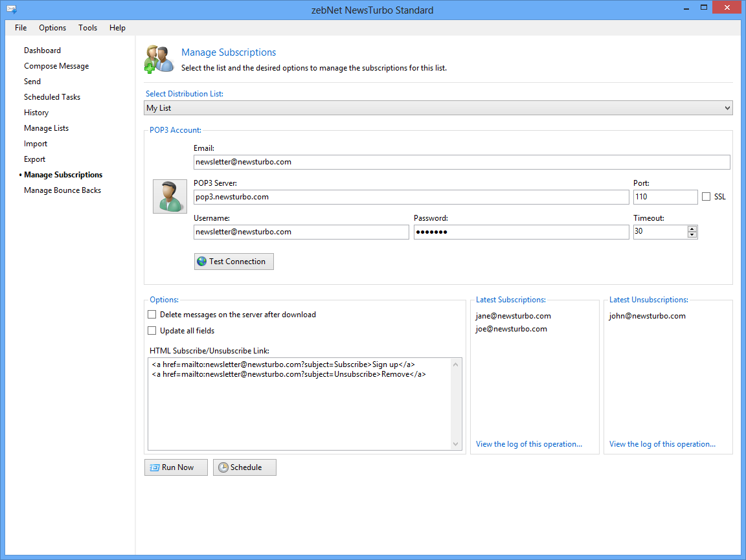746x560 pixels.
Task: Click the Manage Subscriptions header people icon
Action: coord(159,60)
